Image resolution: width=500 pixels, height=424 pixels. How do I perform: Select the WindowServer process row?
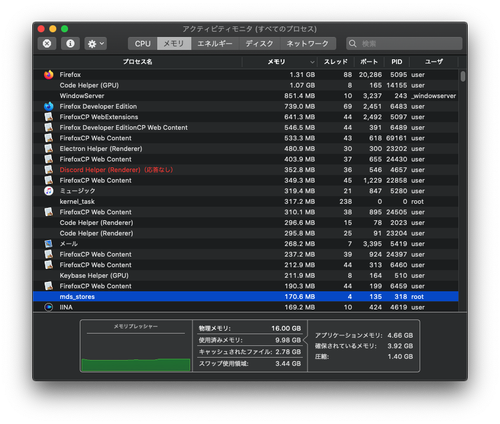[246, 96]
